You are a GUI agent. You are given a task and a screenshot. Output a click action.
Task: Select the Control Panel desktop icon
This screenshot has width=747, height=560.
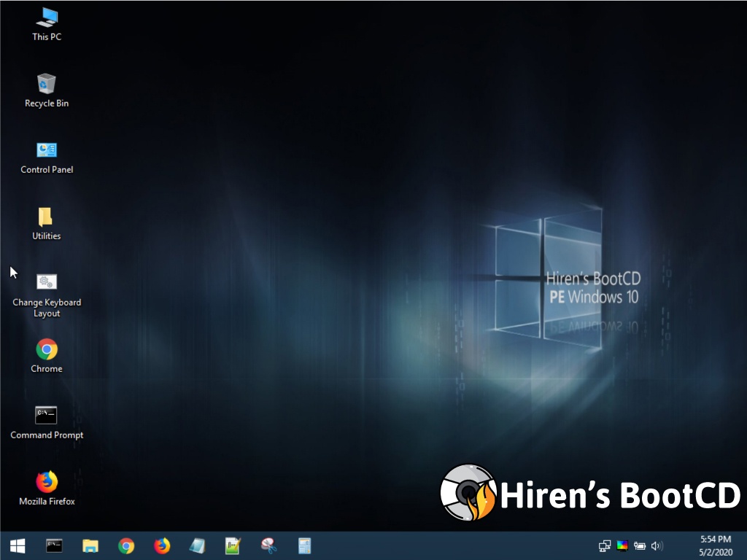(x=47, y=157)
